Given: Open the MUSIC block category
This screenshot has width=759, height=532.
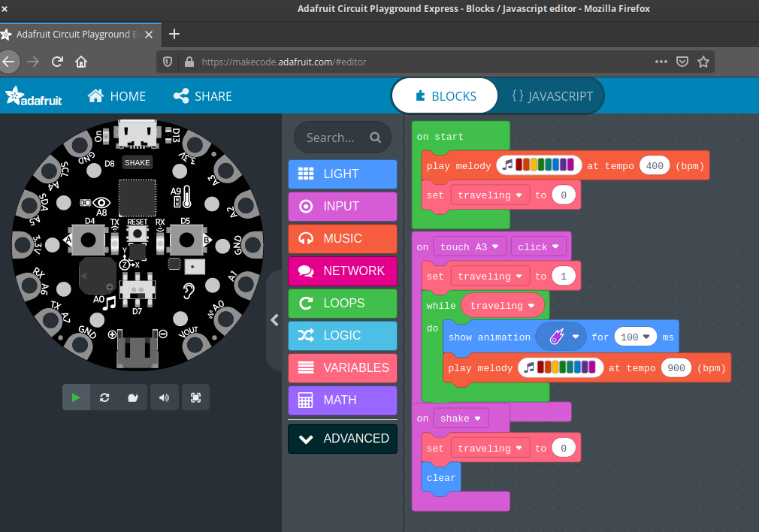Looking at the screenshot, I should pos(343,239).
